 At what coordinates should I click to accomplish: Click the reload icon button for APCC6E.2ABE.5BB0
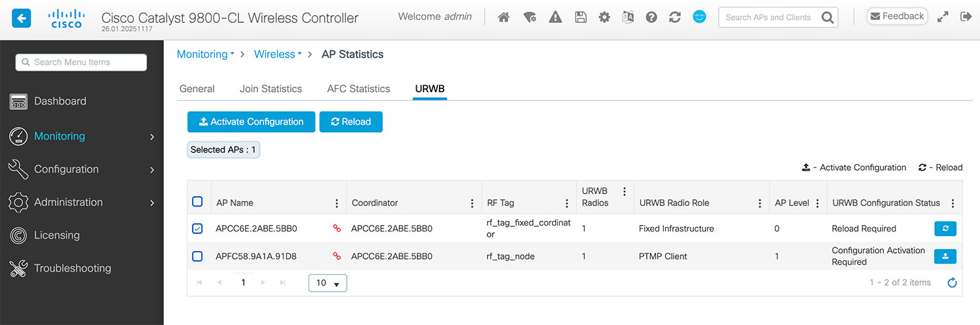point(945,228)
